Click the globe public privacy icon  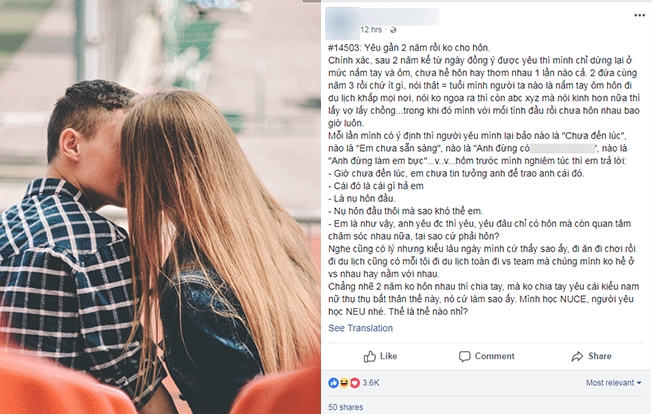(x=393, y=30)
